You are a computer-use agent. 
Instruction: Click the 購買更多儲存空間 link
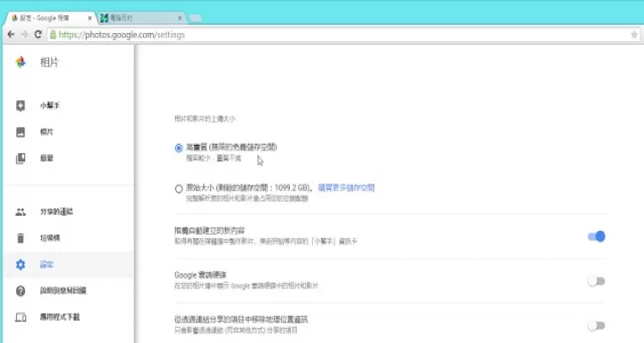click(x=346, y=188)
